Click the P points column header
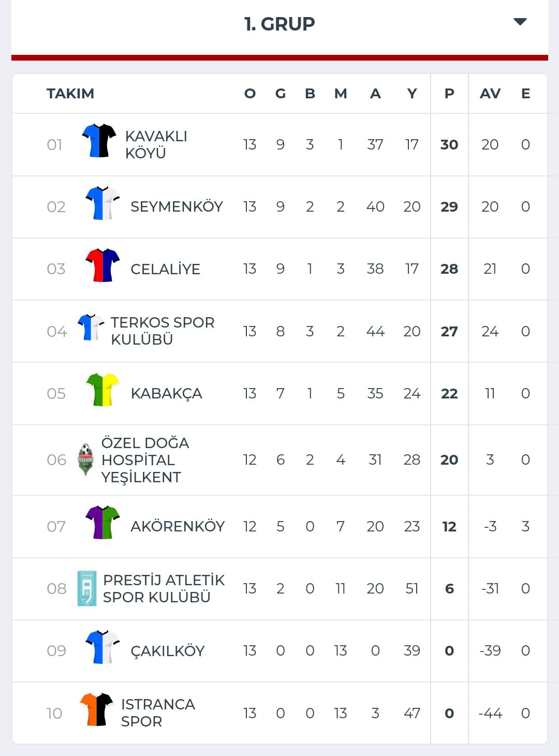The height and width of the screenshot is (756, 559). (449, 94)
